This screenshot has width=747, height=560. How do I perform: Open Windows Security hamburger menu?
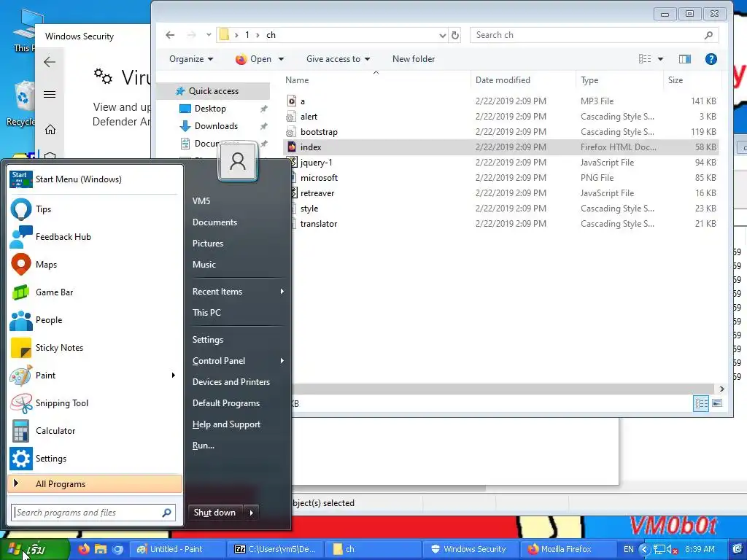[x=50, y=94]
